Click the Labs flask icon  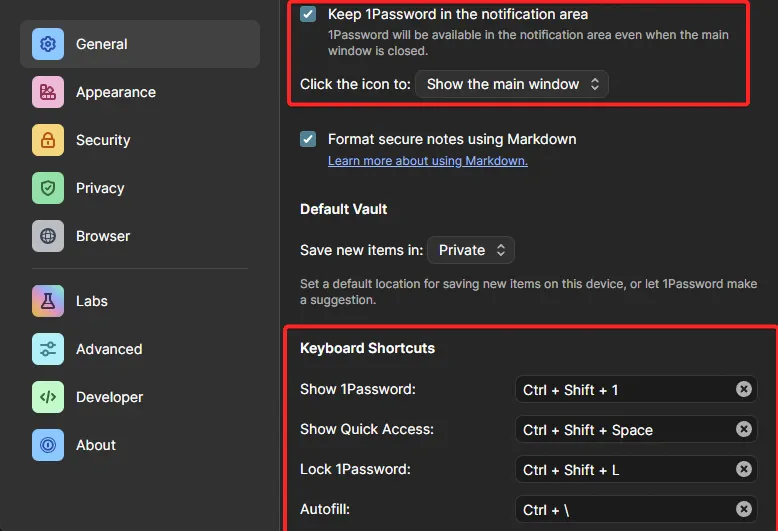click(48, 301)
